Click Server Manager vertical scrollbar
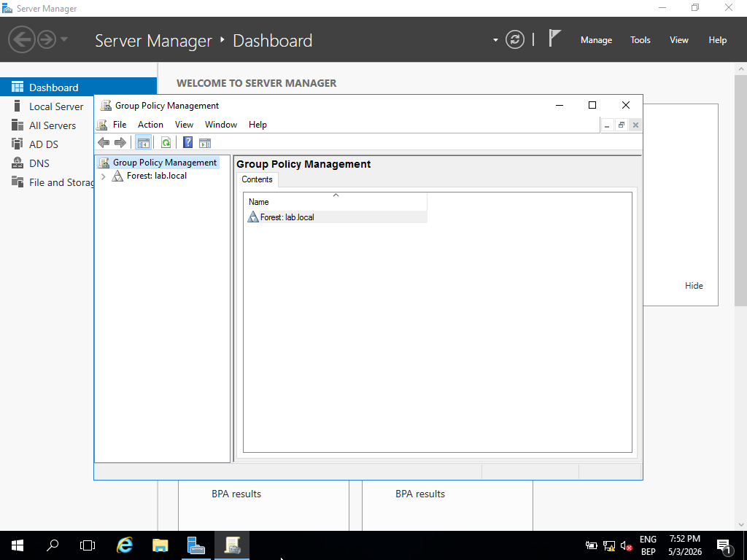 pos(741,190)
